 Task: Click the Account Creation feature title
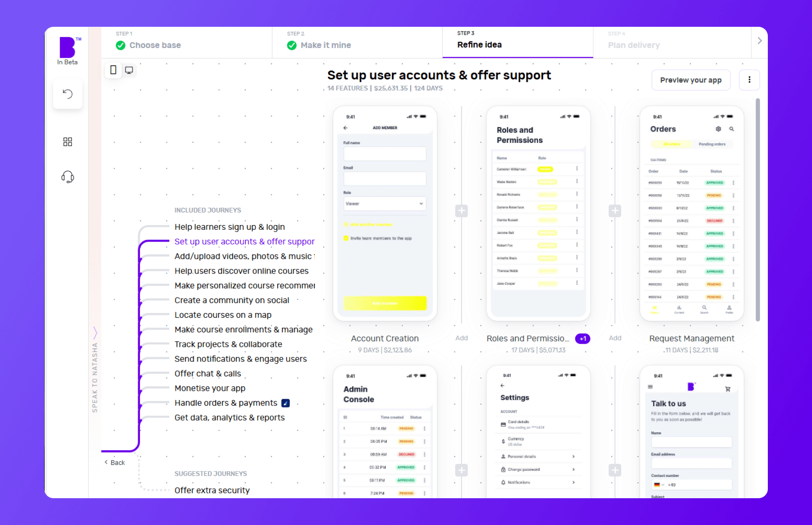click(385, 338)
